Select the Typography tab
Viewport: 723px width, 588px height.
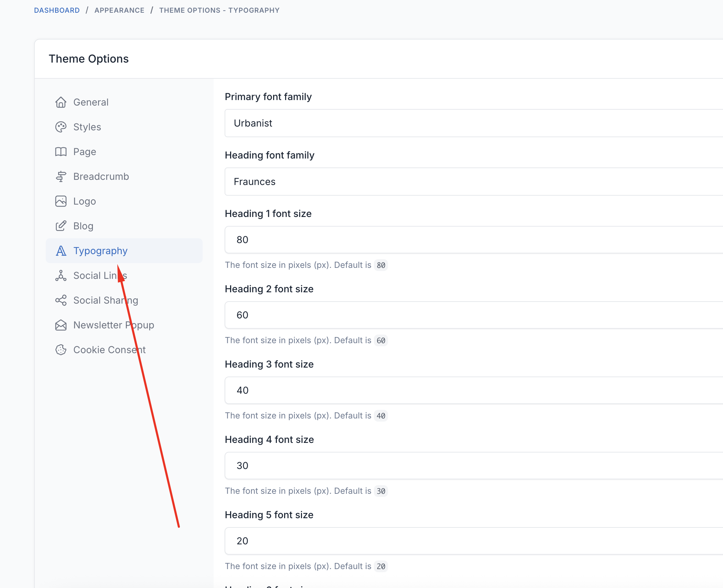pyautogui.click(x=124, y=251)
